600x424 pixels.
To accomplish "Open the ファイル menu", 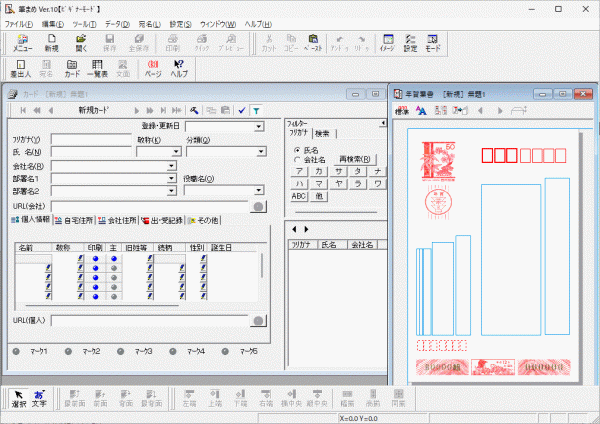I will click(x=18, y=24).
